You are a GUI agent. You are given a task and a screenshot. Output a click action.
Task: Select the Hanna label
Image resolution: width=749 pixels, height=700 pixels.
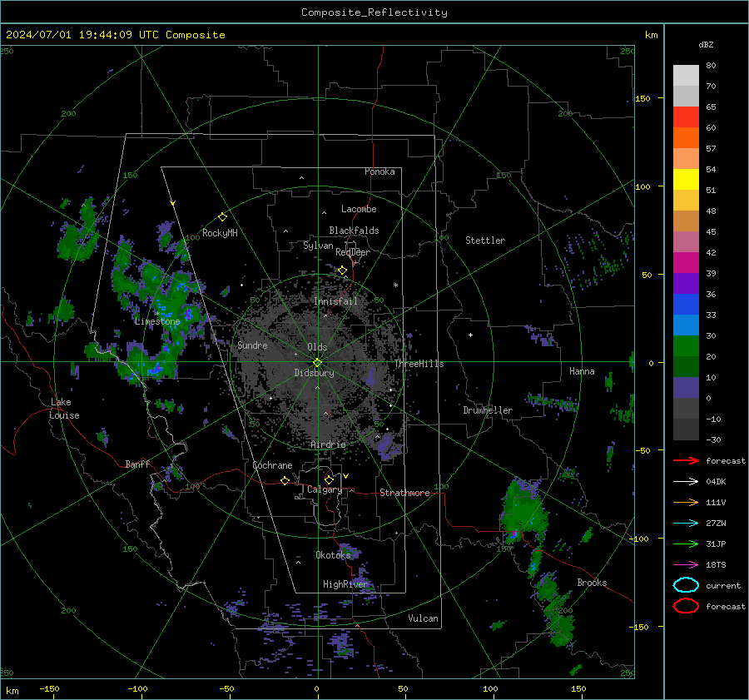582,371
